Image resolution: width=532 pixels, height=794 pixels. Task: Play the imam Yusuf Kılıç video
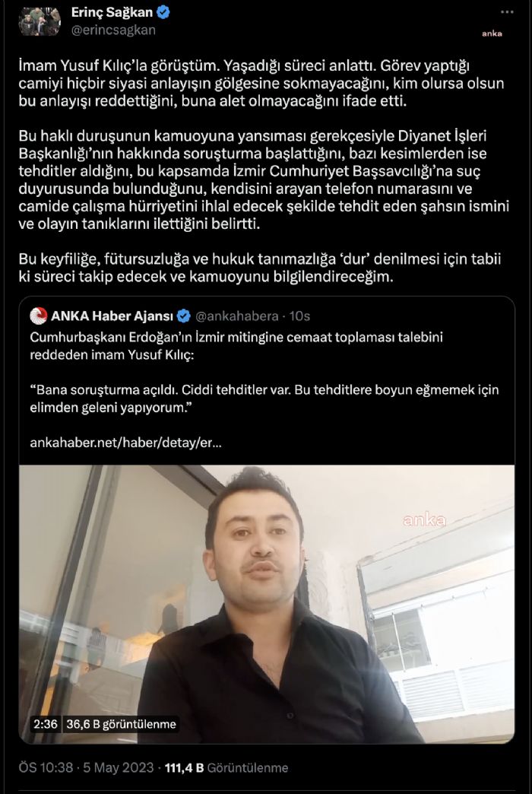[267, 604]
